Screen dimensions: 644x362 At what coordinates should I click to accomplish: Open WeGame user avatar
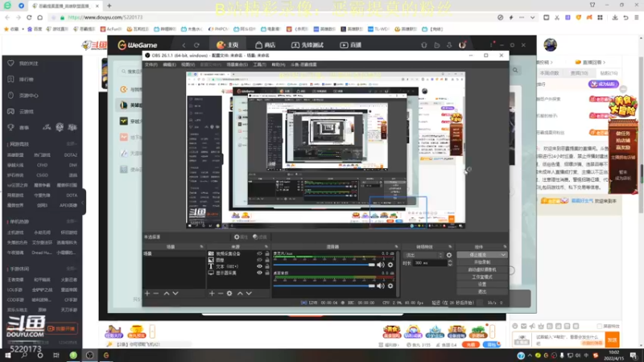[x=462, y=45]
